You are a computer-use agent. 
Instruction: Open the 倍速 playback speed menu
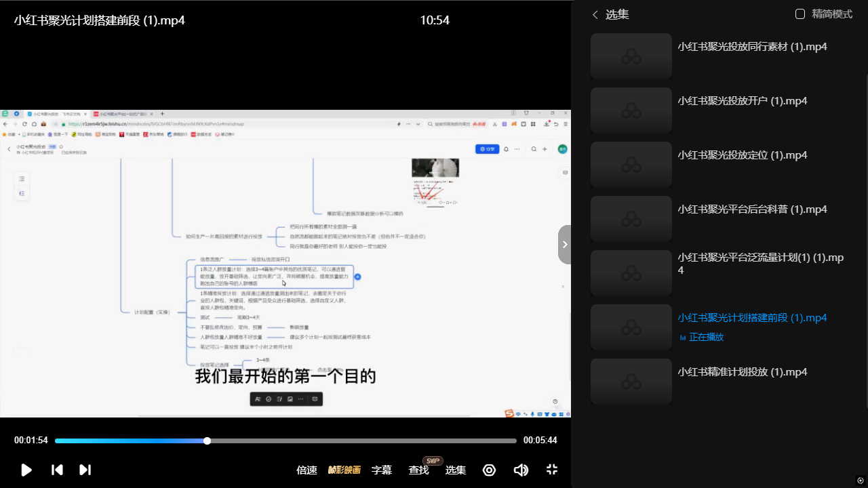307,470
